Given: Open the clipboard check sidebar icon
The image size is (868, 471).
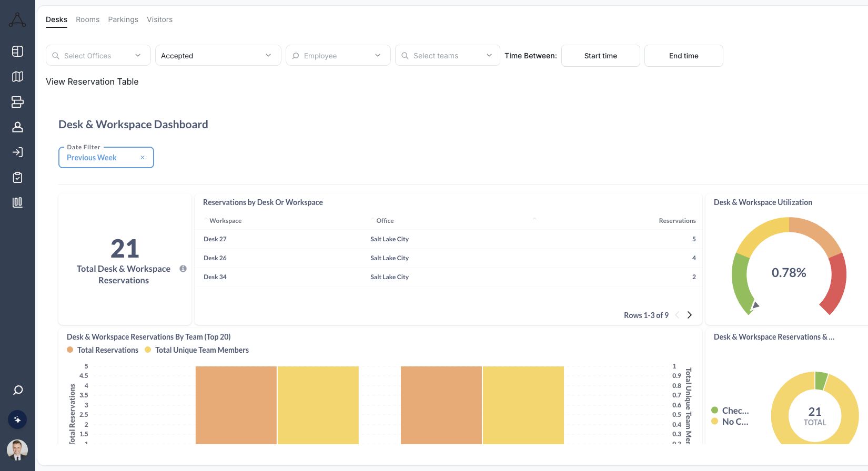Looking at the screenshot, I should point(17,177).
